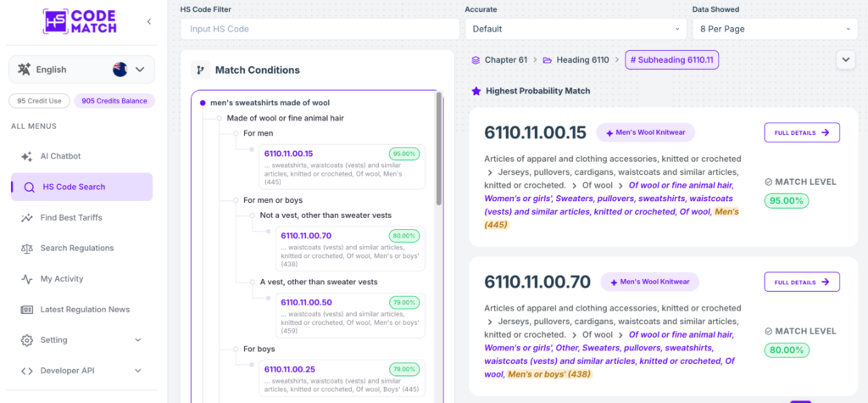The height and width of the screenshot is (403, 868).
Task: Click the Find Best Tariffs chart icon
Action: [26, 218]
